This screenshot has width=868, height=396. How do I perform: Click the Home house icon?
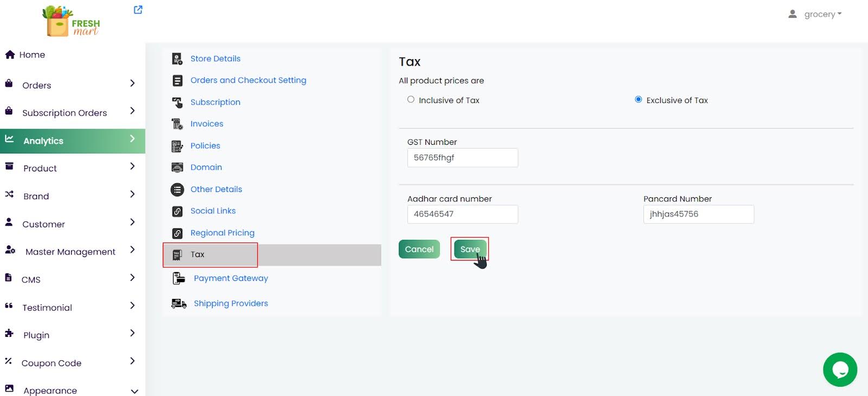click(10, 55)
